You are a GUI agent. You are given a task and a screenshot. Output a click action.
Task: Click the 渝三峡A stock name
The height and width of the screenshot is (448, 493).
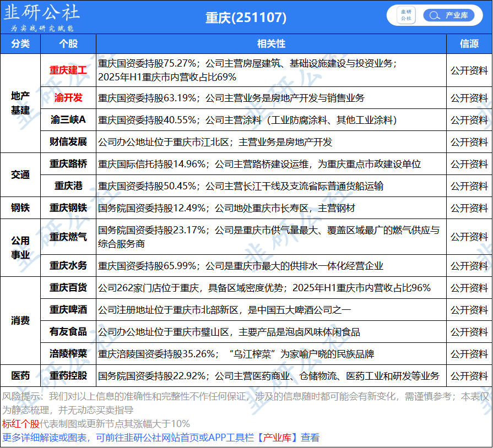(x=68, y=120)
